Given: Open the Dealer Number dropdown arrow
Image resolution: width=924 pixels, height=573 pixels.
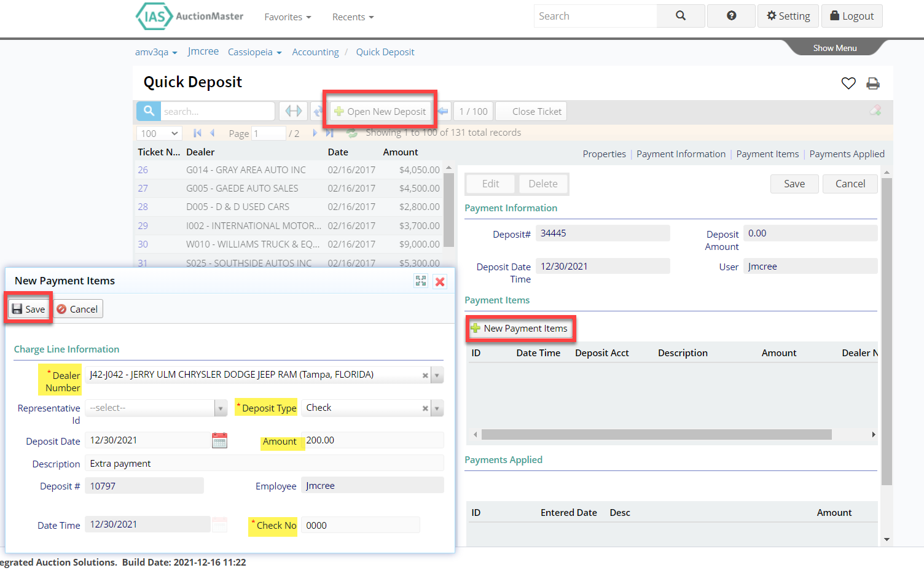Looking at the screenshot, I should 437,375.
